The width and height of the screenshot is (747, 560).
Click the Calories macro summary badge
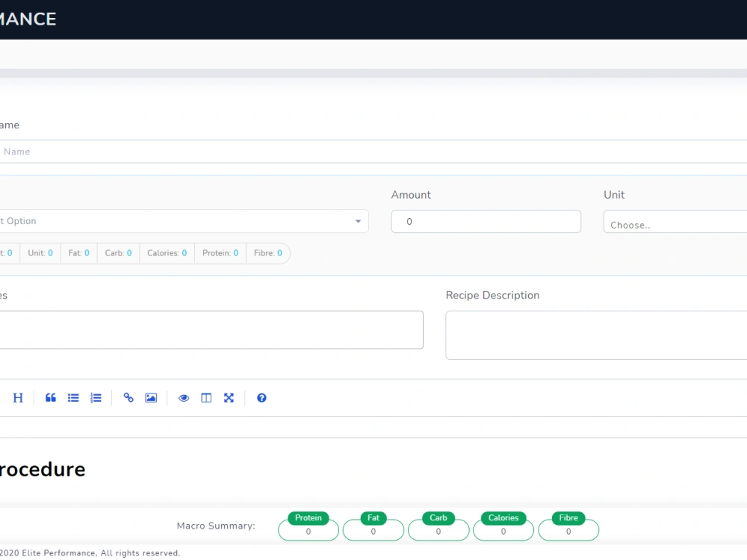(x=503, y=517)
